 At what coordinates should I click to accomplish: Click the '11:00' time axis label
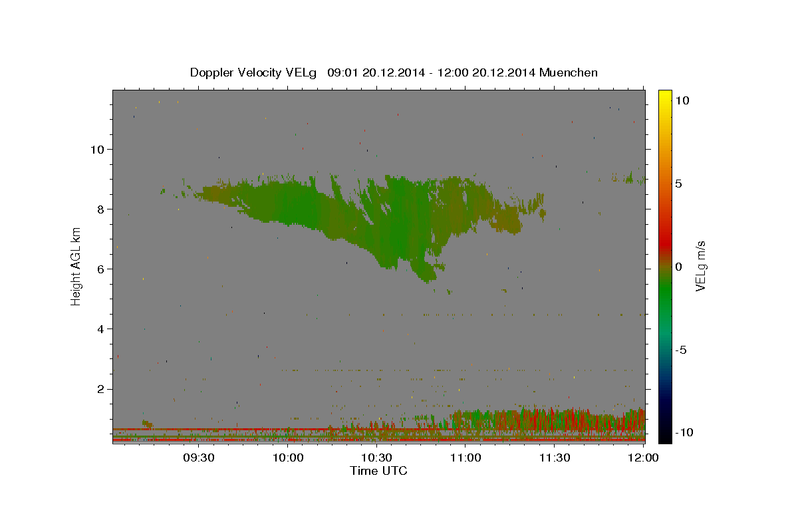[x=465, y=458]
